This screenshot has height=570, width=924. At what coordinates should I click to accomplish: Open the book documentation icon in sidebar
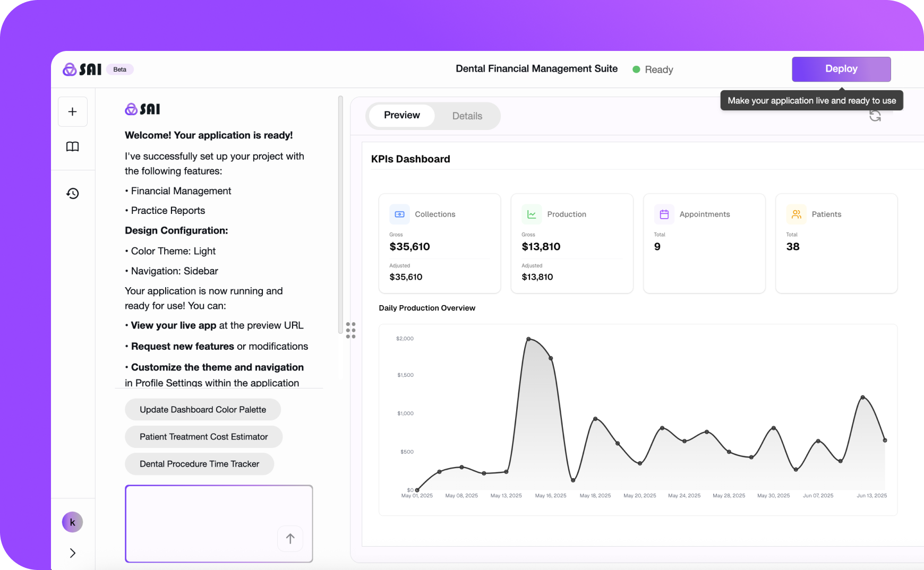73,146
